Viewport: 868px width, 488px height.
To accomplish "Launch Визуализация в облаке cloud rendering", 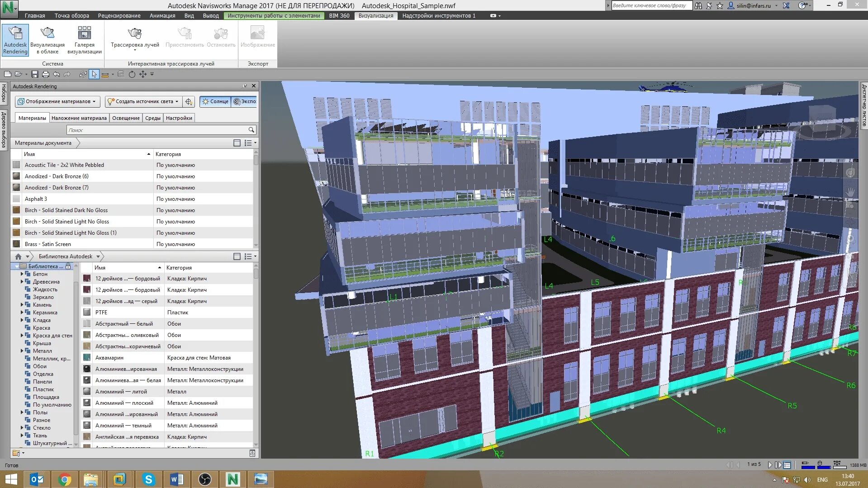I will coord(47,40).
